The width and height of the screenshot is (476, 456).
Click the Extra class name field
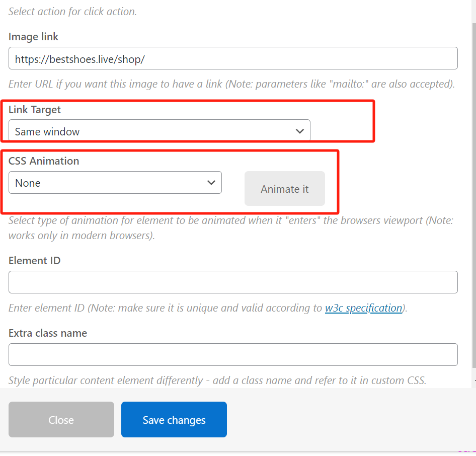[x=232, y=354]
